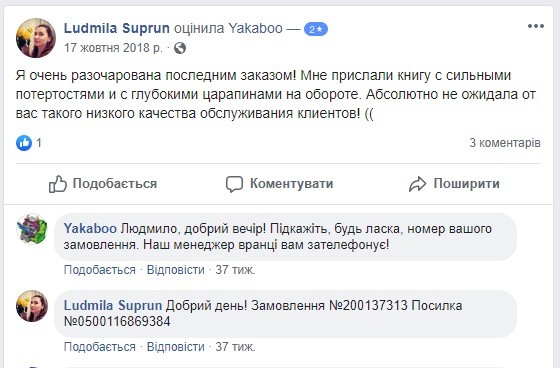Like Yakaboo's comment with Подобається
Image resolution: width=560 pixels, height=368 pixels.
(x=100, y=270)
